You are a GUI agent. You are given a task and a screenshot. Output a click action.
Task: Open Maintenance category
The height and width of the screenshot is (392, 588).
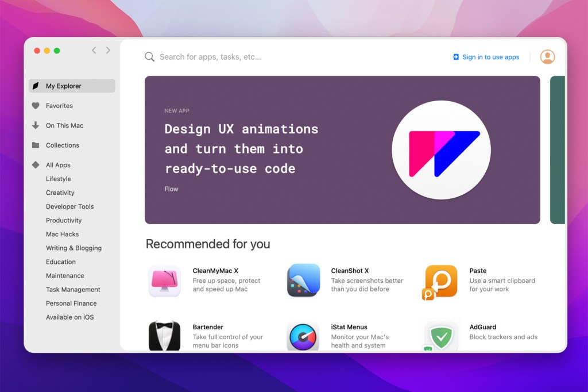pyautogui.click(x=65, y=275)
